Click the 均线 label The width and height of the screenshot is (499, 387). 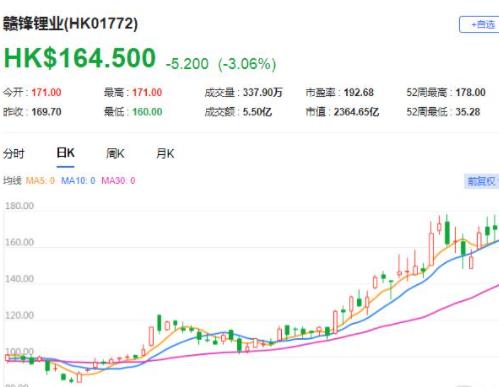pyautogui.click(x=12, y=181)
